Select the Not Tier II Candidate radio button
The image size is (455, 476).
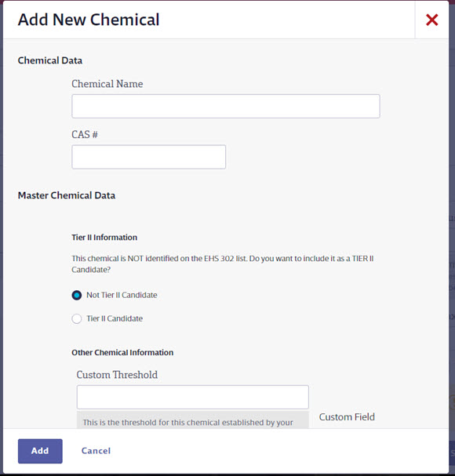(77, 295)
